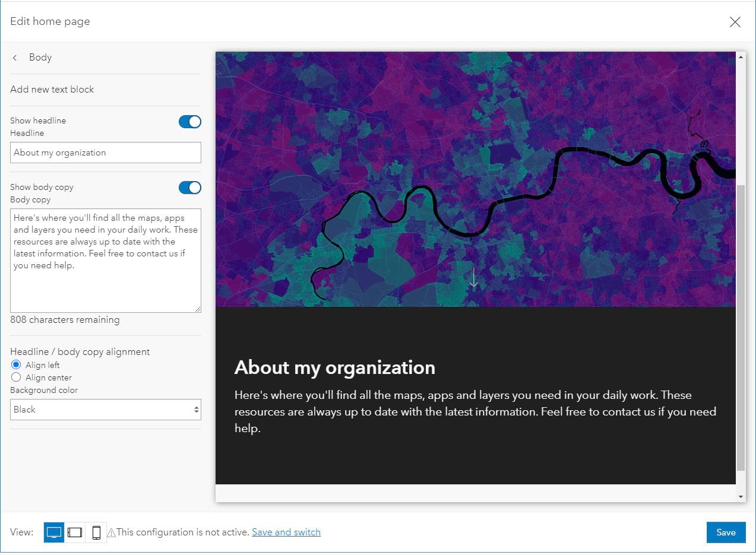
Task: Close the Edit home page dialog
Action: [x=735, y=22]
